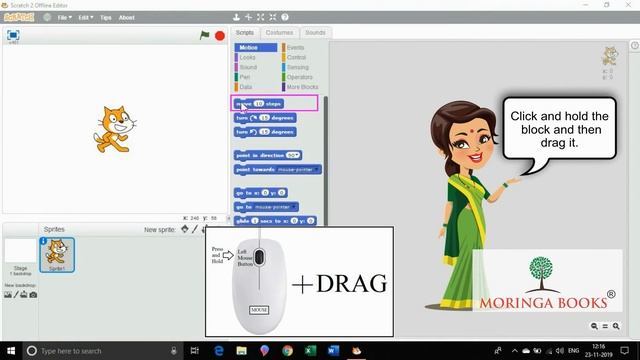
Task: Click the Block help question icon
Action: pyautogui.click(x=285, y=17)
